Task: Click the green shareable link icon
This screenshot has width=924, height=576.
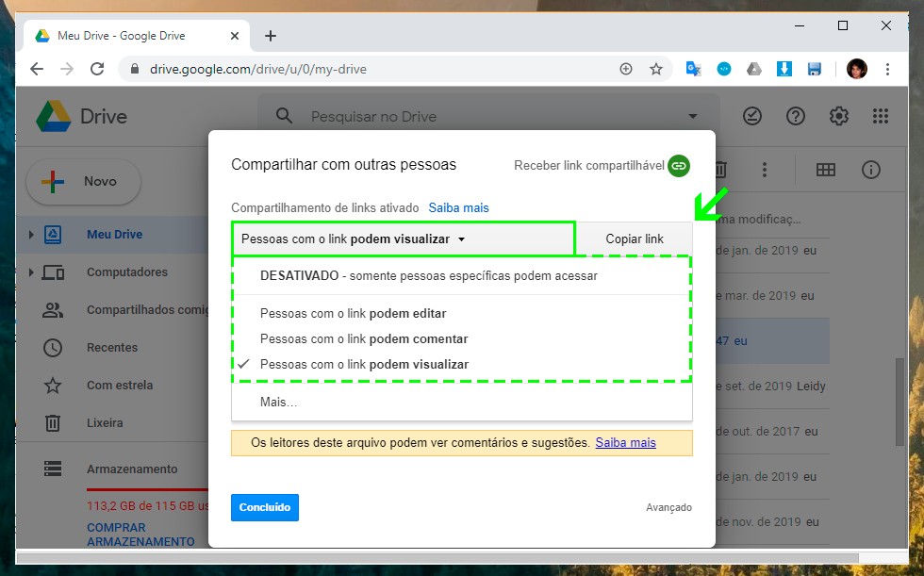Action: [x=679, y=166]
